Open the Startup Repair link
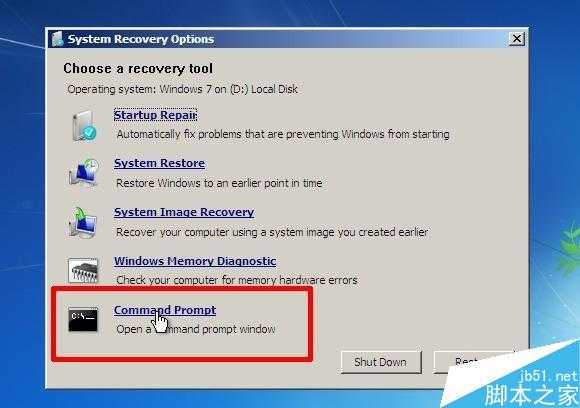Screen dimensions: 580x408 click(x=155, y=115)
